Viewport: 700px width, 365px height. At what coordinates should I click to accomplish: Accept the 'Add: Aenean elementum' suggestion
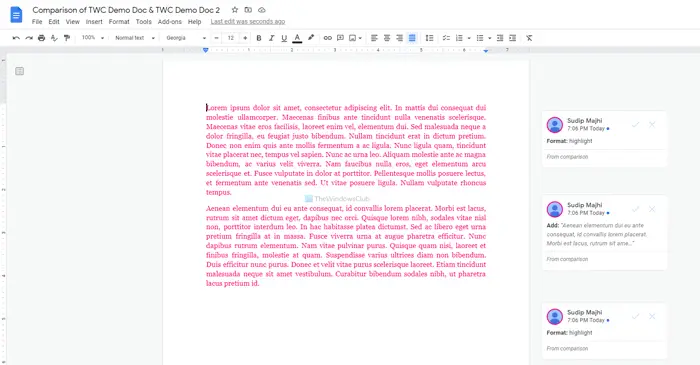click(635, 209)
